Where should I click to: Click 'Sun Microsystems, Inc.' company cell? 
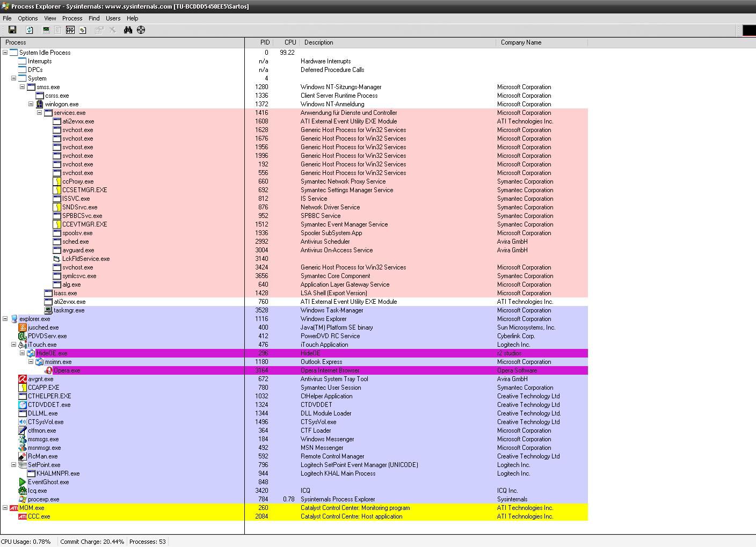click(x=526, y=327)
